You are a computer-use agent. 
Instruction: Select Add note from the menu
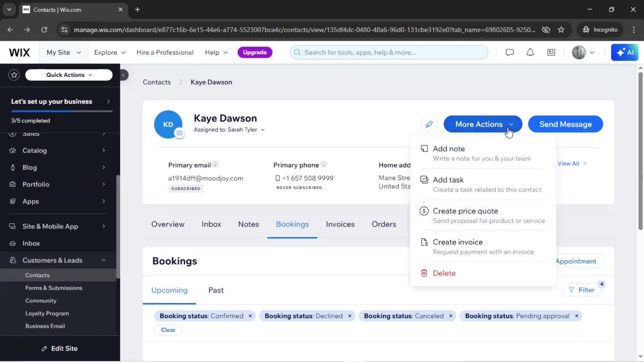483,153
